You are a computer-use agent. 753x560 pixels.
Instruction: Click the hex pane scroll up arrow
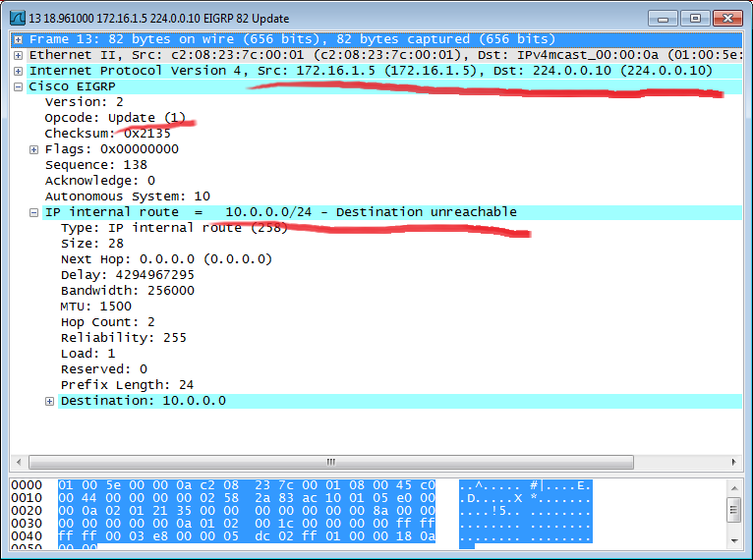coord(734,488)
